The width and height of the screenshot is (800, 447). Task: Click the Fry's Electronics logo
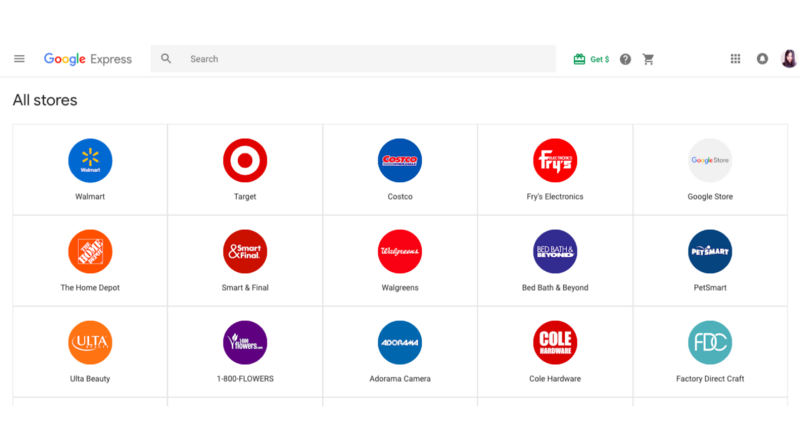[555, 160]
